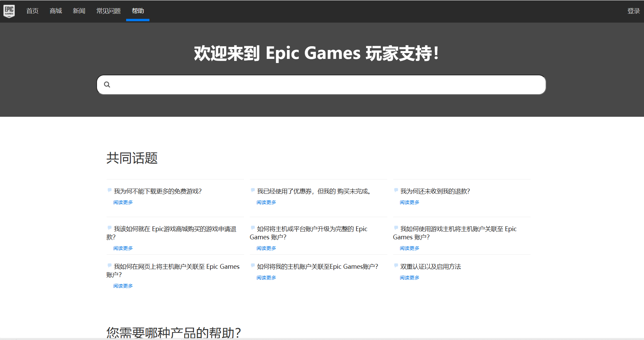Switch to the 帮助 tab
The image size is (644, 340).
[138, 11]
